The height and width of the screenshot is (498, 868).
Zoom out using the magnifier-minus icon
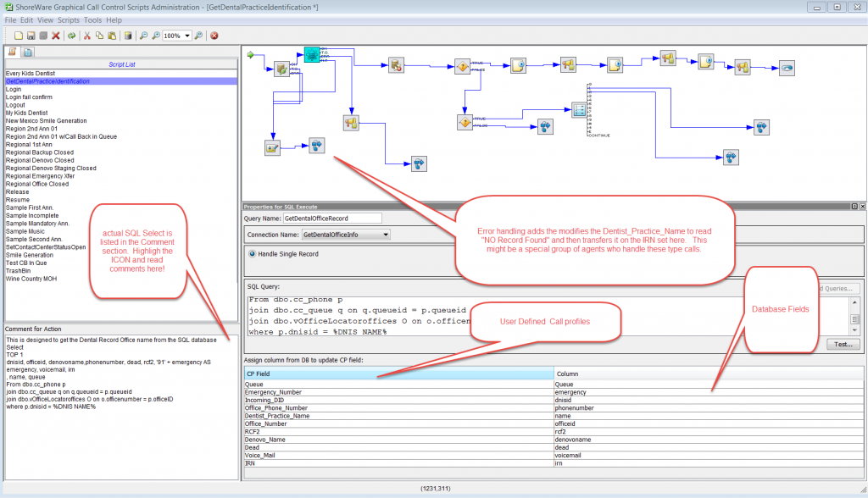coord(143,36)
